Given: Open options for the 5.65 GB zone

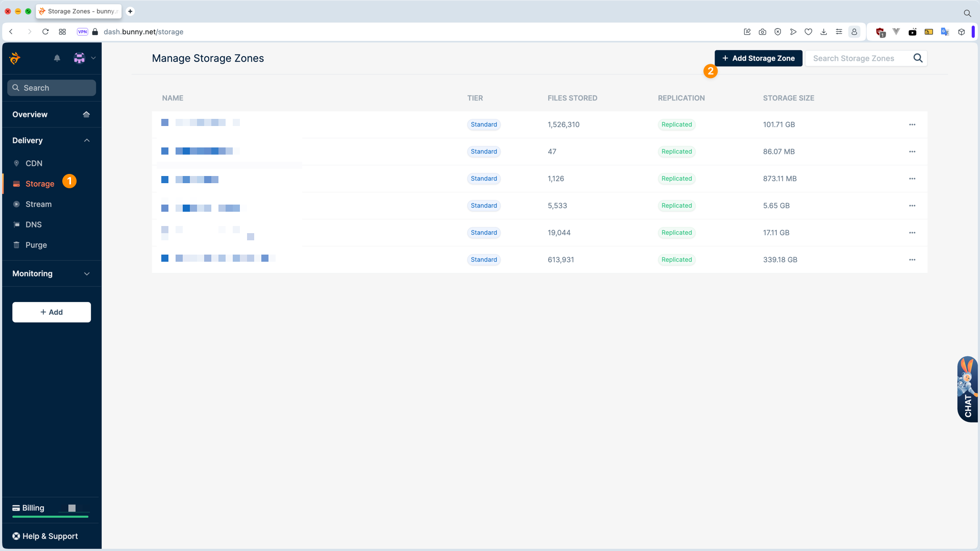Looking at the screenshot, I should click(912, 206).
